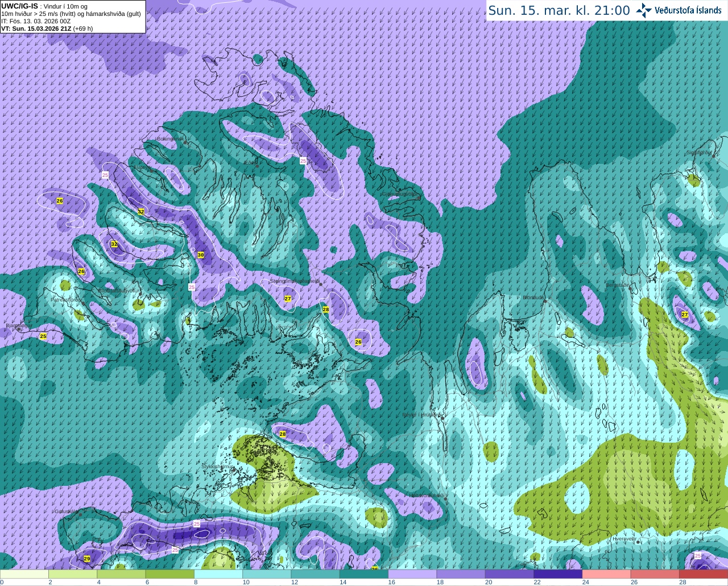Pick the dark teal 14–16 m/s legend swatch
The image size is (728, 586).
click(364, 574)
